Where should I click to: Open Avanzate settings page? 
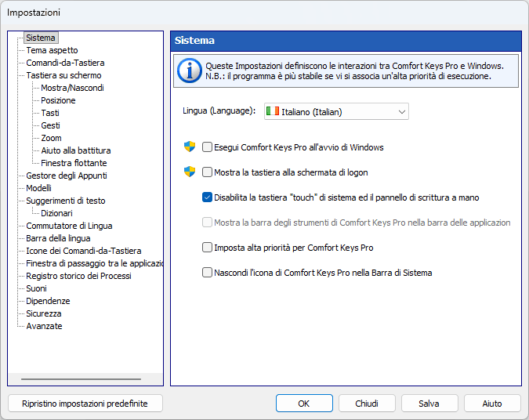[44, 326]
